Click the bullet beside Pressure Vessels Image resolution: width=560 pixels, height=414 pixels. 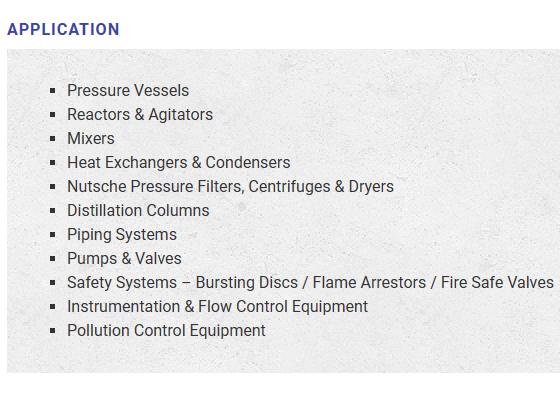coord(53,91)
